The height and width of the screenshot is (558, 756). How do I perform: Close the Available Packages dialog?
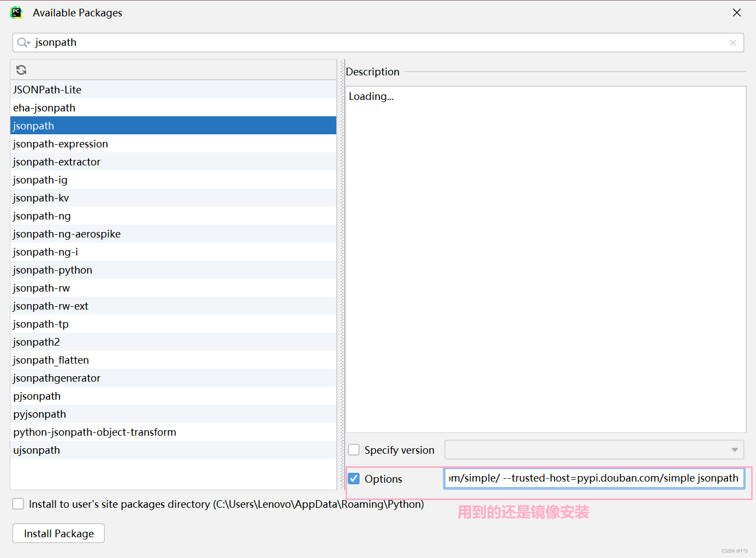(737, 13)
